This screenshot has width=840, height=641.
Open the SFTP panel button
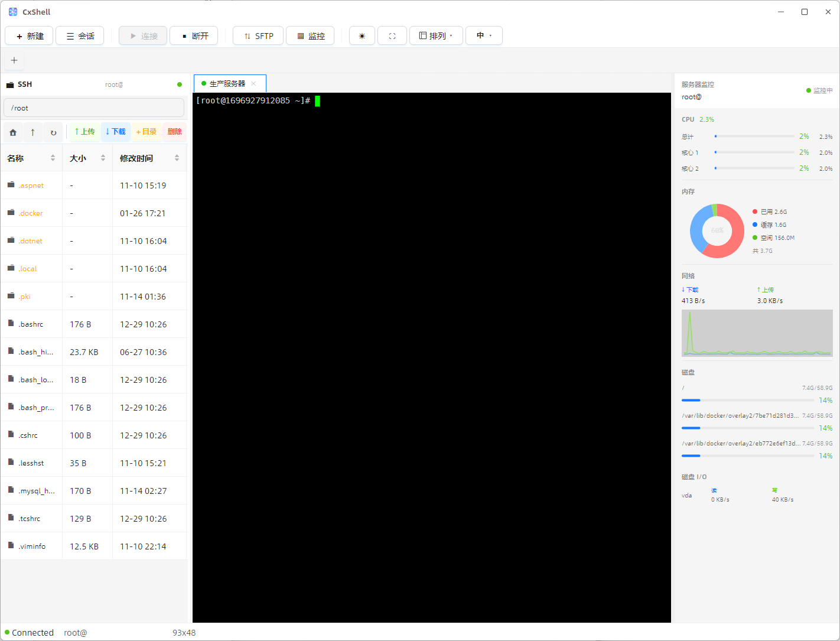pyautogui.click(x=258, y=36)
